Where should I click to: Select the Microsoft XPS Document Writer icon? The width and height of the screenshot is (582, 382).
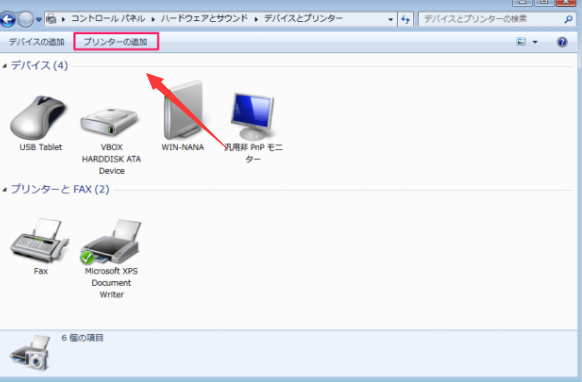(111, 242)
